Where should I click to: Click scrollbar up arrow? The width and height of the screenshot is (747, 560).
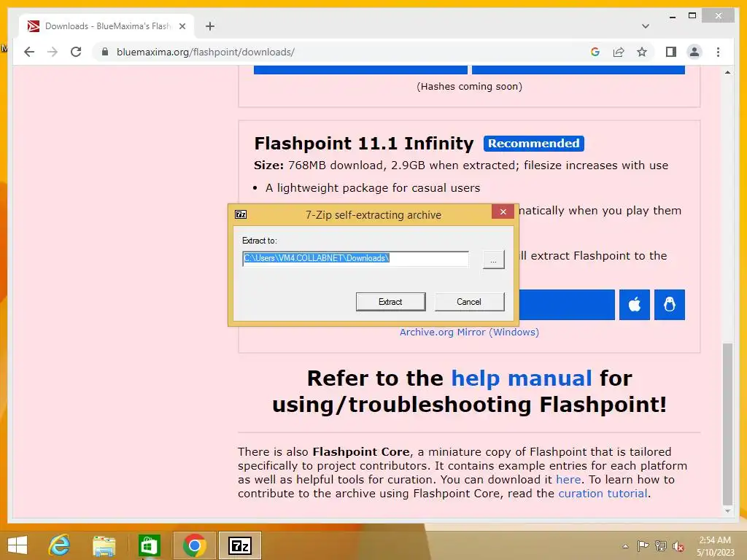click(x=727, y=72)
